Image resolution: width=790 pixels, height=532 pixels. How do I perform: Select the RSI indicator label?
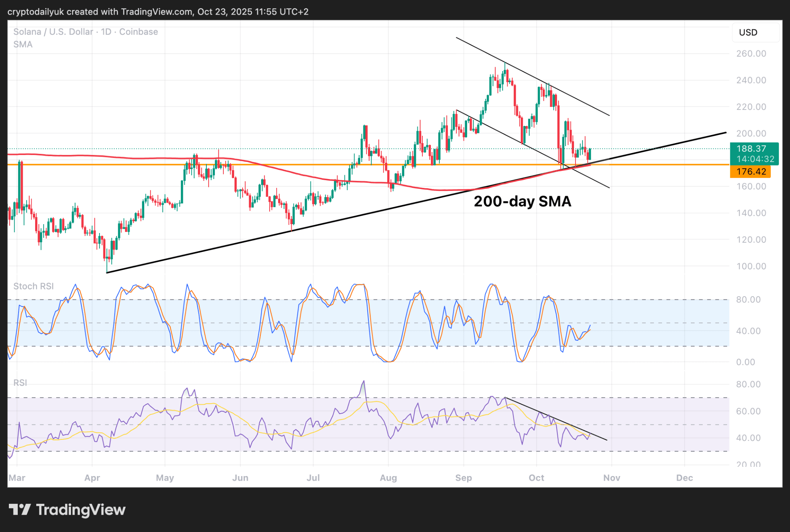20,383
